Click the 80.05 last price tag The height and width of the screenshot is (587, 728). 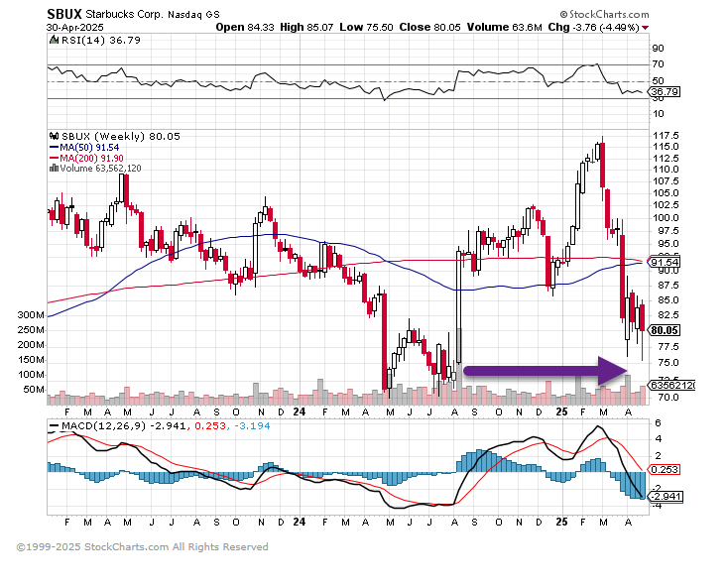point(665,330)
